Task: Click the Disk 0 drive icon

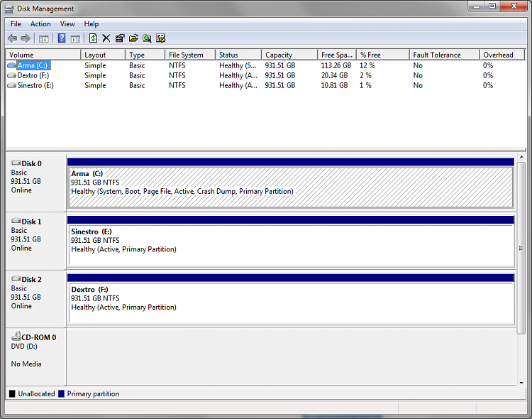Action: (x=16, y=163)
